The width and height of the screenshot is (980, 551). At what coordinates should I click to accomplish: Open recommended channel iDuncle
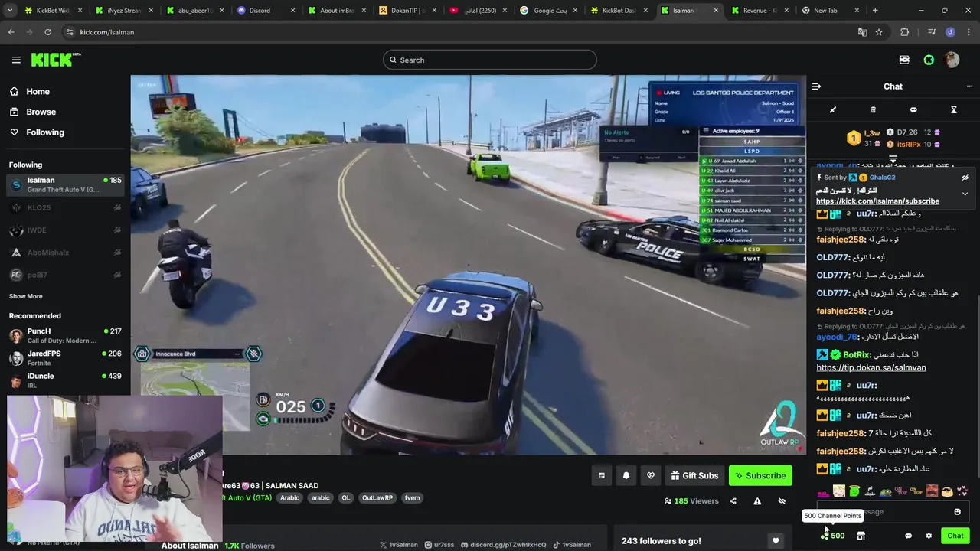[65, 380]
